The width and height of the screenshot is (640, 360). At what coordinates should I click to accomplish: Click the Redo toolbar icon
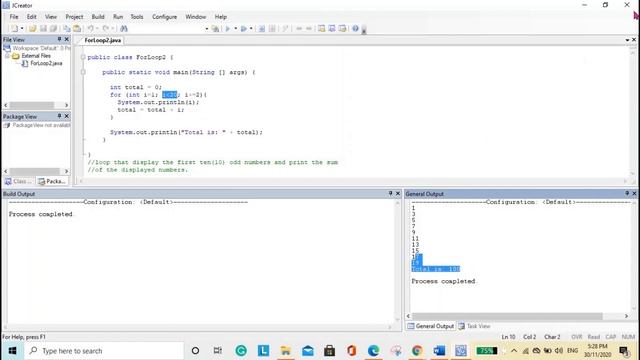pyautogui.click(x=105, y=29)
